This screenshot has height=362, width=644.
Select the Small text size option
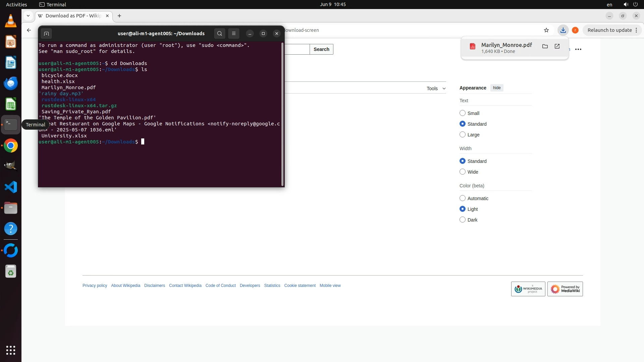click(x=463, y=113)
